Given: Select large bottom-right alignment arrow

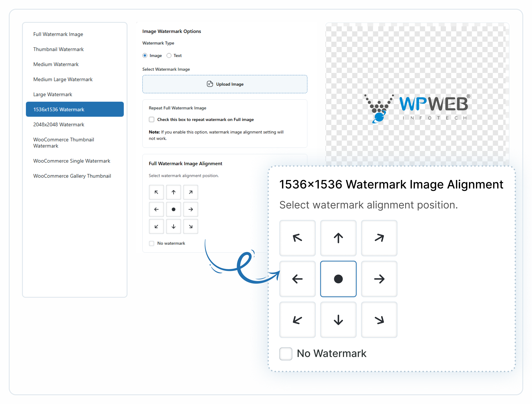Looking at the screenshot, I should tap(379, 320).
